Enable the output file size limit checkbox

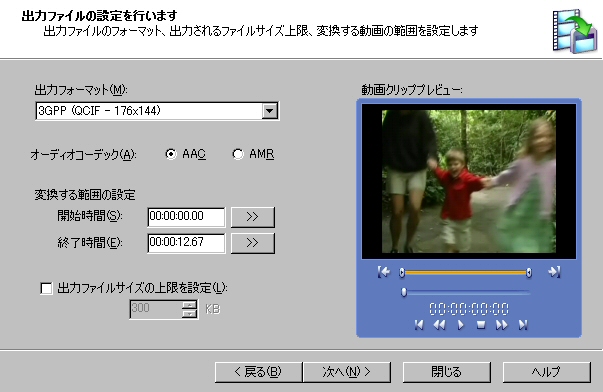[46, 288]
